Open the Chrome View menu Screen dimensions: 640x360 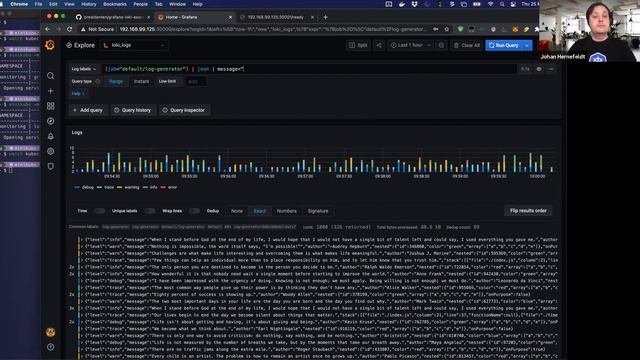pyautogui.click(x=69, y=4)
